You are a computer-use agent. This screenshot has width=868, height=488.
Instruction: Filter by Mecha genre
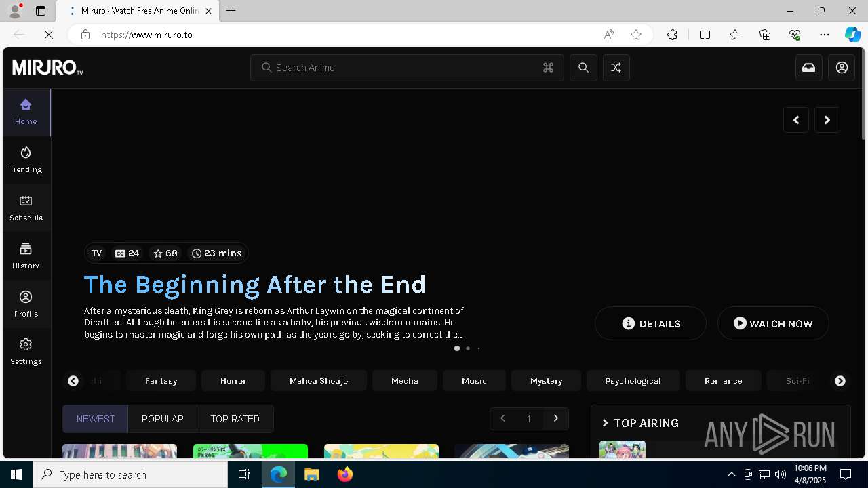(405, 381)
